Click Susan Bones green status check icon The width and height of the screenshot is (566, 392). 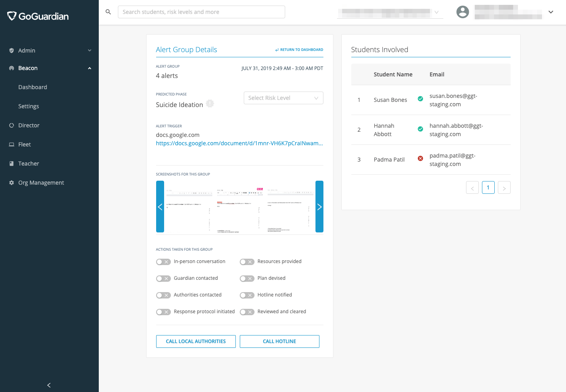click(x=420, y=99)
